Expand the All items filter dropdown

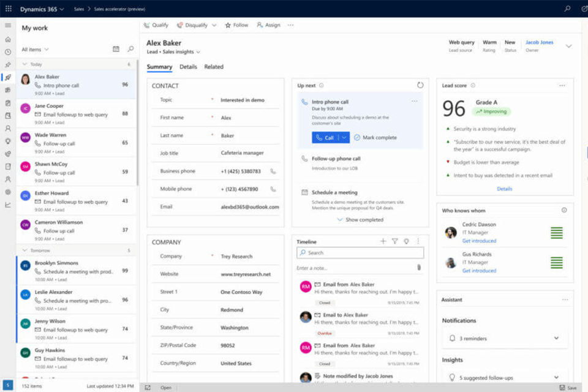[36, 50]
